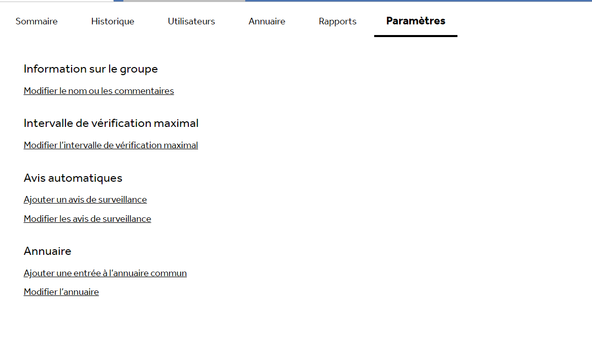Click the 'Intervalle de vérification maximal' heading

point(111,123)
